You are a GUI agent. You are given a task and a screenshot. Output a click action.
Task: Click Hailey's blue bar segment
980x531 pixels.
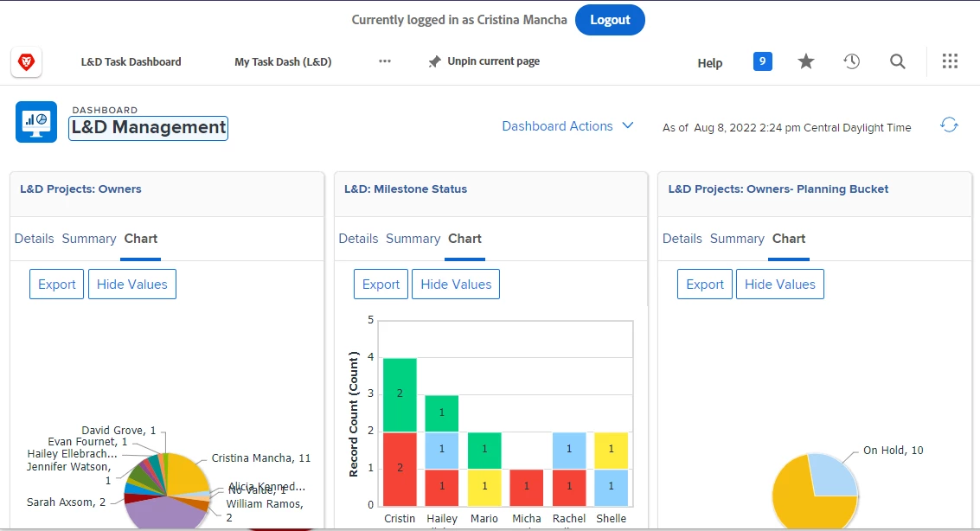coord(442,450)
